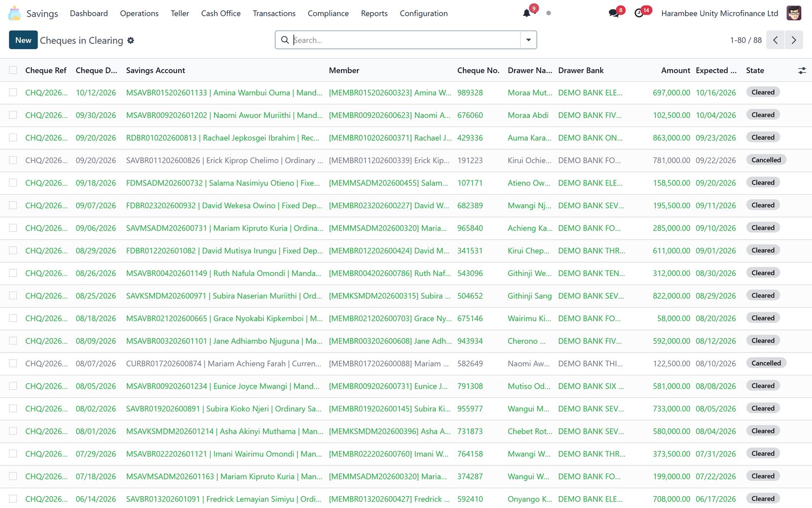Focus the Search input field
This screenshot has height=508, width=812.
point(405,40)
